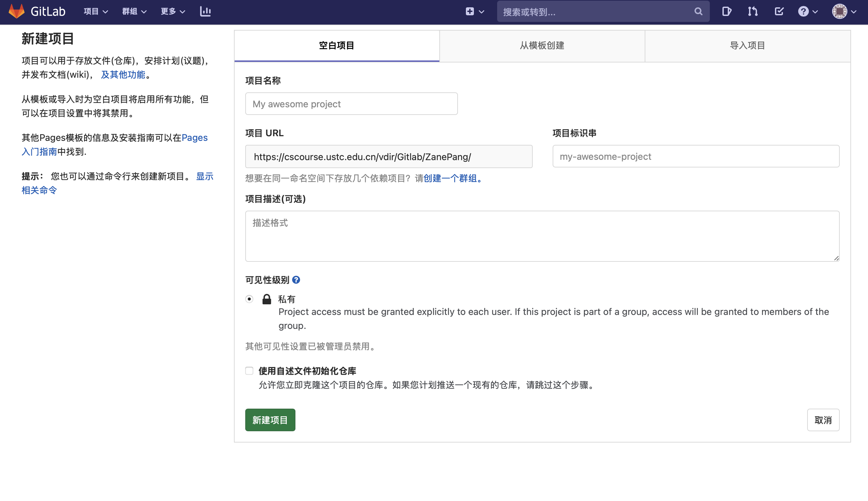This screenshot has width=868, height=501.
Task: Click the 新建项目 green button
Action: coord(270,420)
